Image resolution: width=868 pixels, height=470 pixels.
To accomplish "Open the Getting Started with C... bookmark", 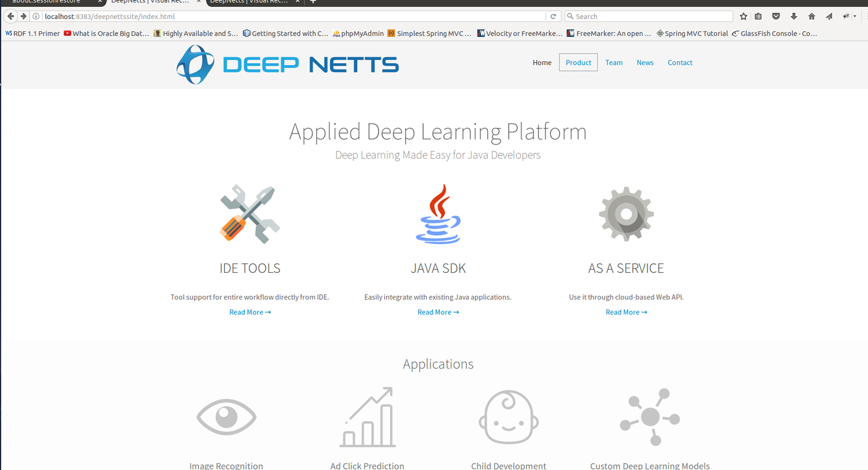I will point(285,34).
